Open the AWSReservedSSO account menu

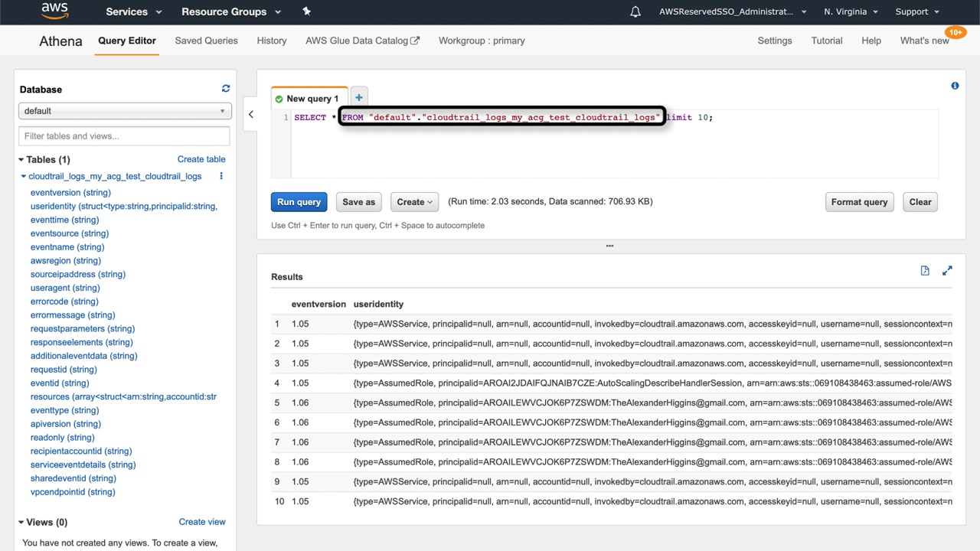click(733, 11)
